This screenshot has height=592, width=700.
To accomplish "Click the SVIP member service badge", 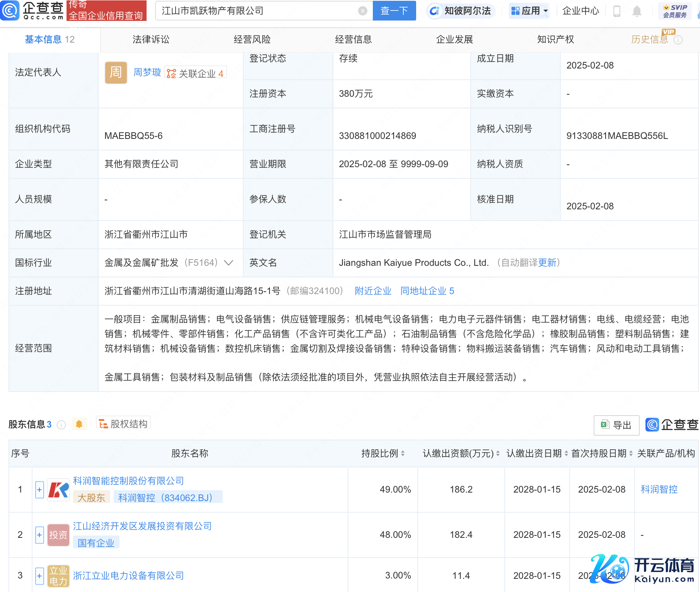I will coord(675,11).
